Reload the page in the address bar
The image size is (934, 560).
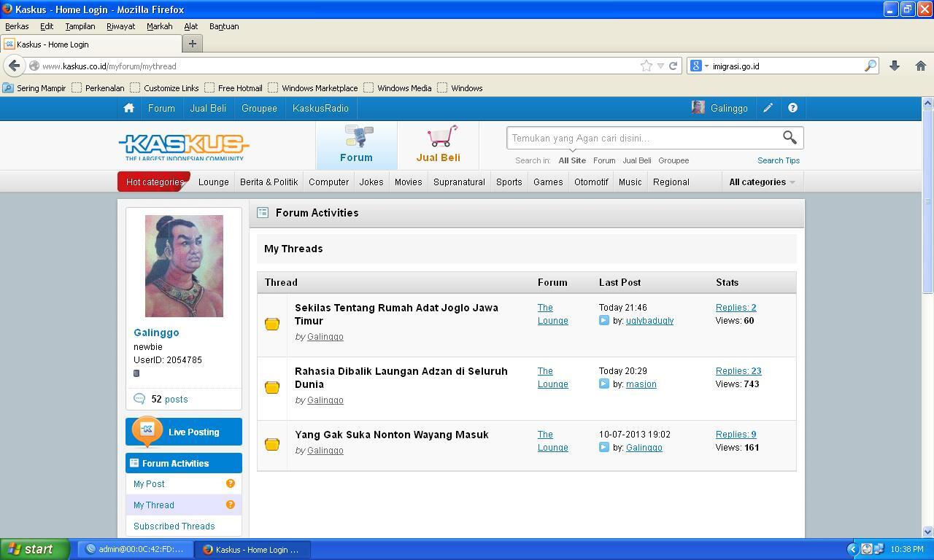pyautogui.click(x=674, y=66)
